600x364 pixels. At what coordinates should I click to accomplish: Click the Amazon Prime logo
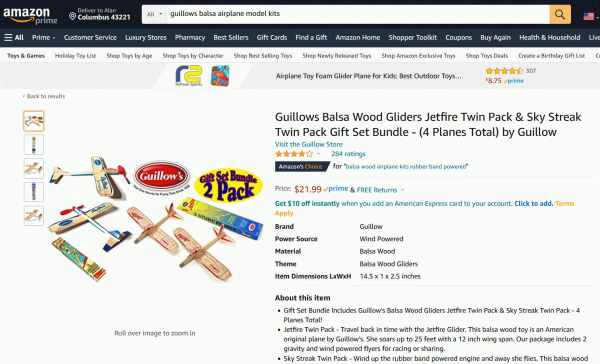[x=30, y=15]
